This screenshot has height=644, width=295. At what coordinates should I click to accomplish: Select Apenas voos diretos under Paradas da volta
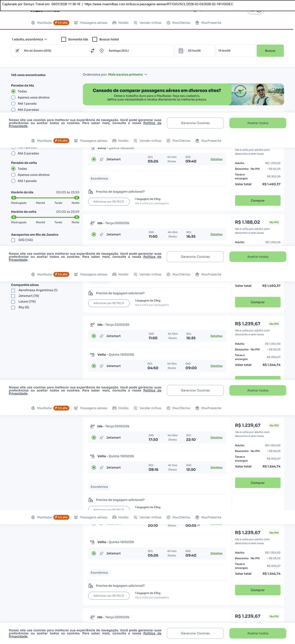click(14, 175)
